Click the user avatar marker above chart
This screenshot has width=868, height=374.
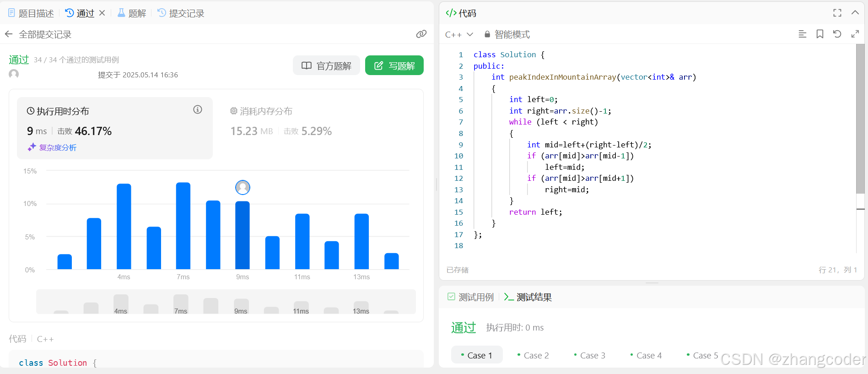[243, 187]
